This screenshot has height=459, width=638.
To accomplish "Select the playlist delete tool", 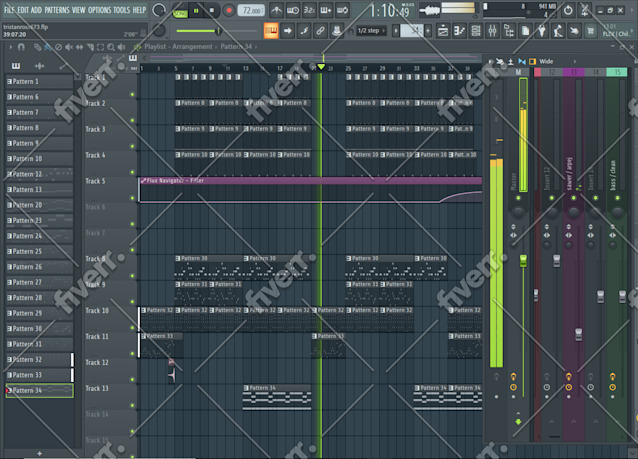I will coord(58,47).
